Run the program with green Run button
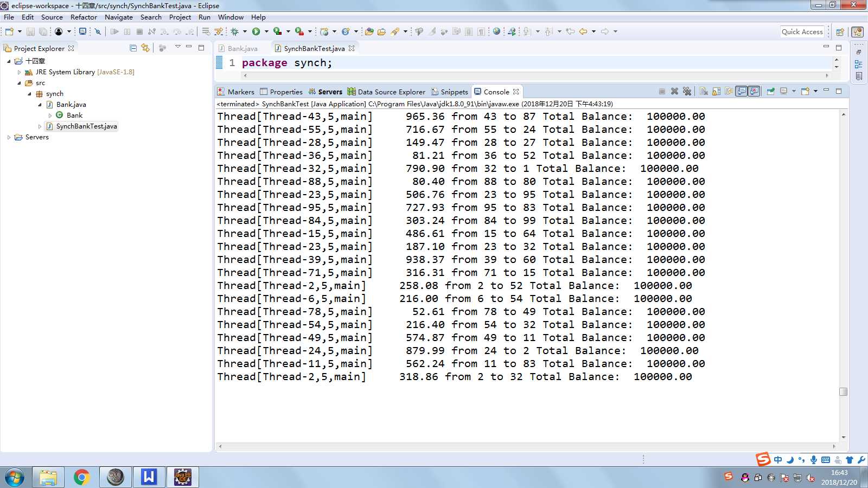 256,31
